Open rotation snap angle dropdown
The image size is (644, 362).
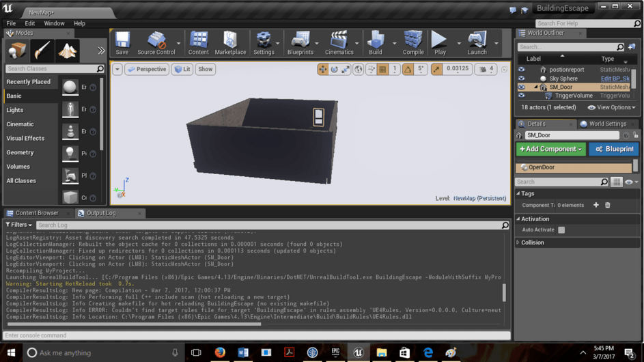click(421, 69)
